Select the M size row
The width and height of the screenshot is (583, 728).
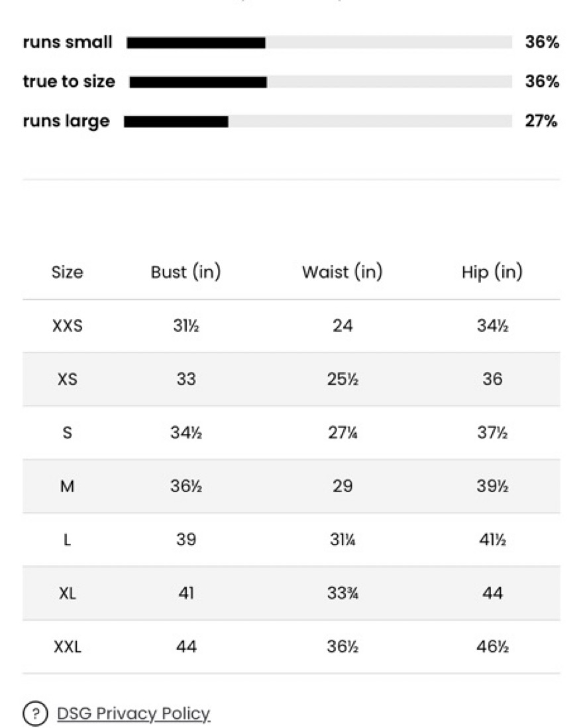pyautogui.click(x=291, y=486)
